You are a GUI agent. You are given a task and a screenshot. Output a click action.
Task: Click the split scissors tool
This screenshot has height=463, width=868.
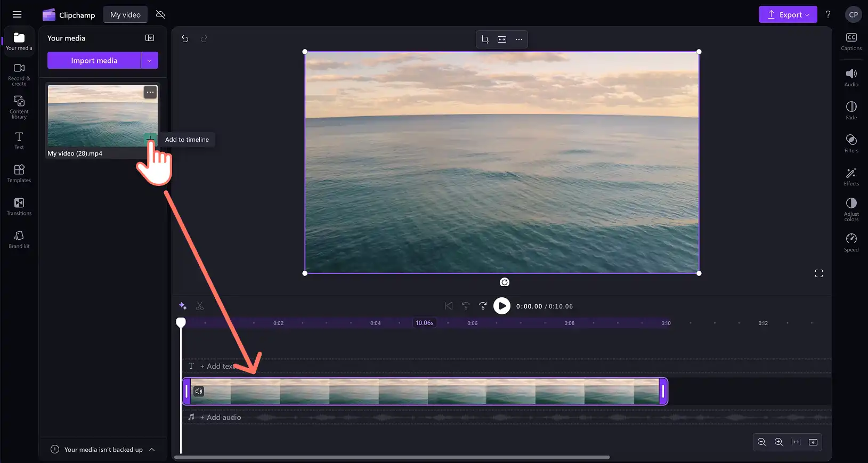pyautogui.click(x=200, y=306)
